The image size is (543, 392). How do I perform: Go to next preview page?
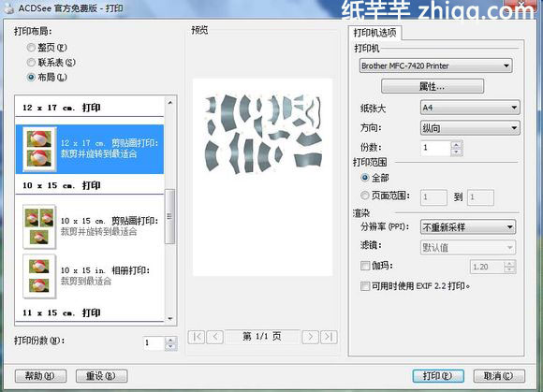pyautogui.click(x=310, y=337)
